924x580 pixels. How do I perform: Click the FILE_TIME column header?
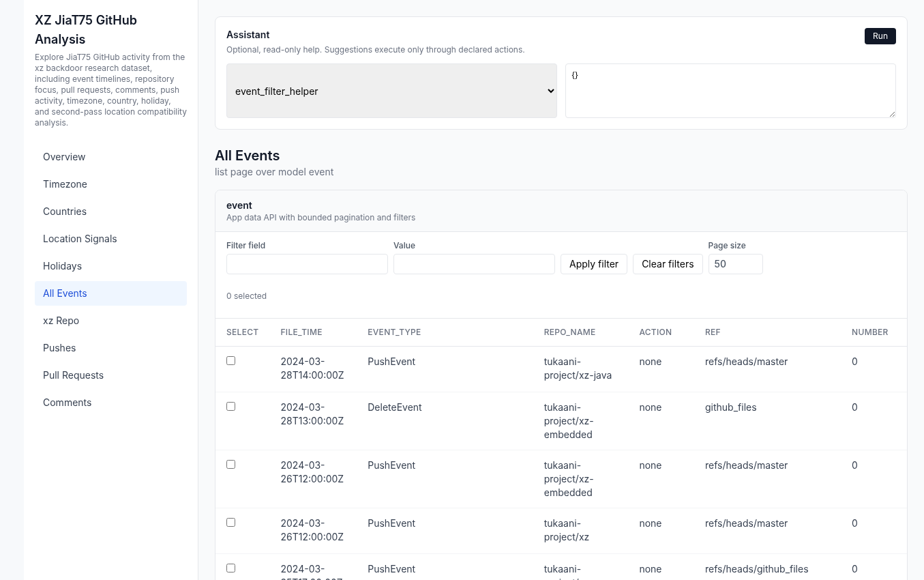pos(301,332)
